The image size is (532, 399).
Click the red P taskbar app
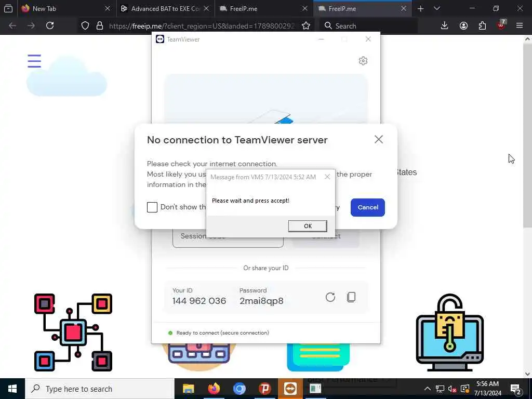click(264, 389)
